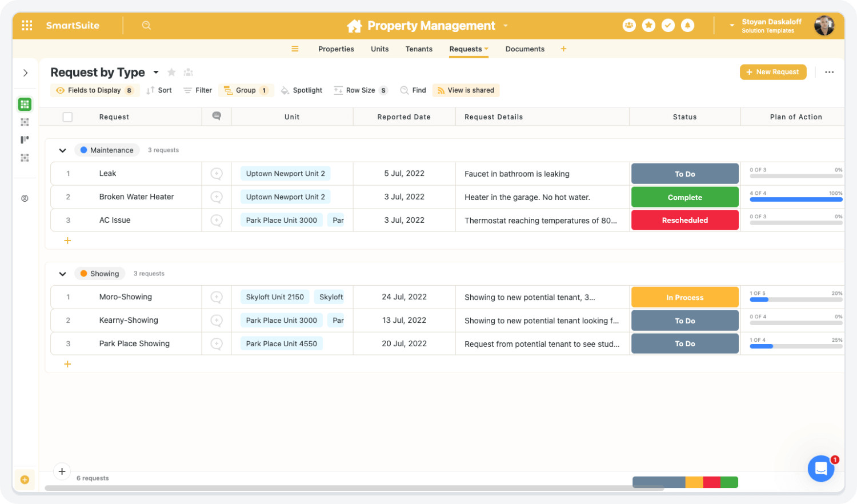The height and width of the screenshot is (504, 857).
Task: Add comment on AC Issue row
Action: click(217, 220)
